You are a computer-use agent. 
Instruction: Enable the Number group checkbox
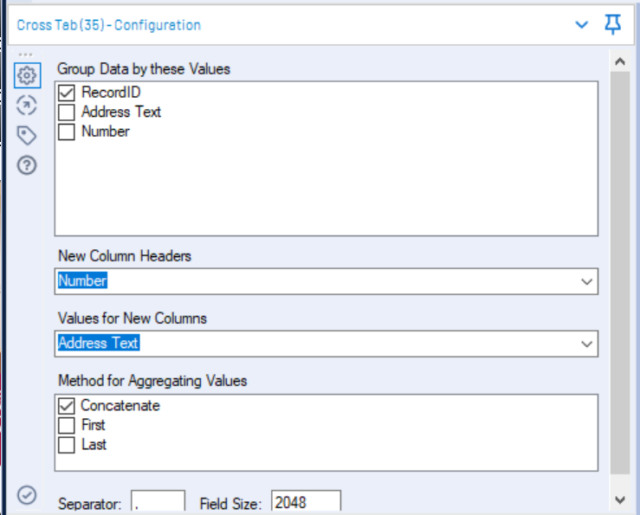pos(67,131)
